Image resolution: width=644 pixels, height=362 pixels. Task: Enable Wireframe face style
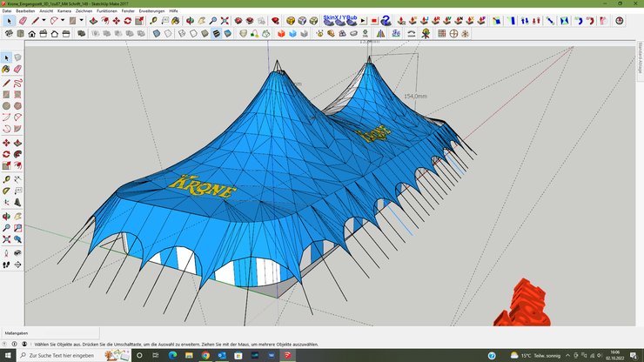point(182,34)
